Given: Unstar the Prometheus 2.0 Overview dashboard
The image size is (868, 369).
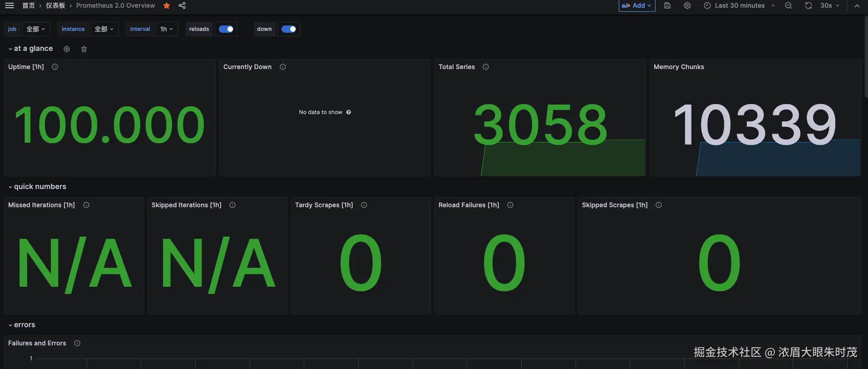Looking at the screenshot, I should point(167,5).
